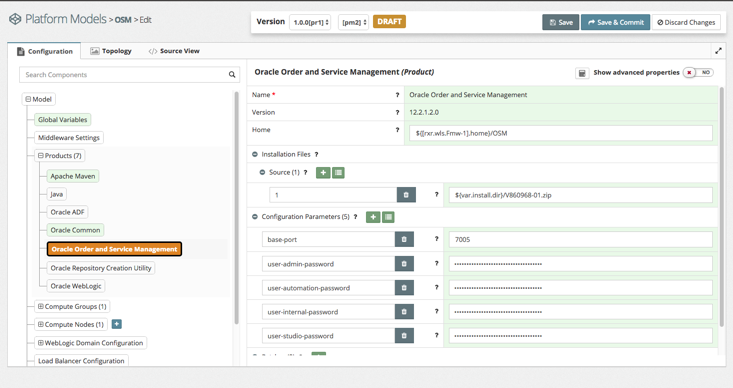
Task: Click the Save button
Action: 561,22
